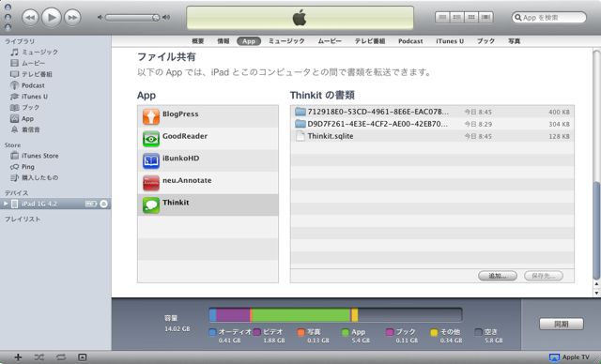Image resolution: width=601 pixels, height=364 pixels.
Task: Click the eject button beside iPad 1G 4.2
Action: click(104, 204)
